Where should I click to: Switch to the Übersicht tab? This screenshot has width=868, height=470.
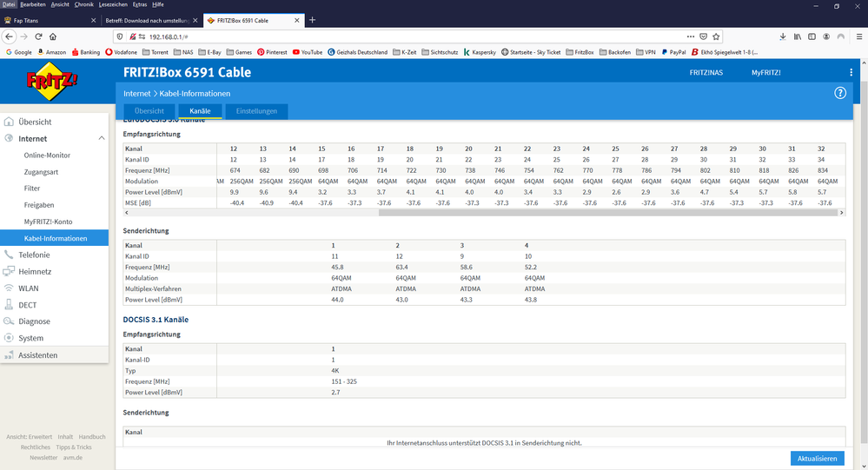tap(149, 110)
